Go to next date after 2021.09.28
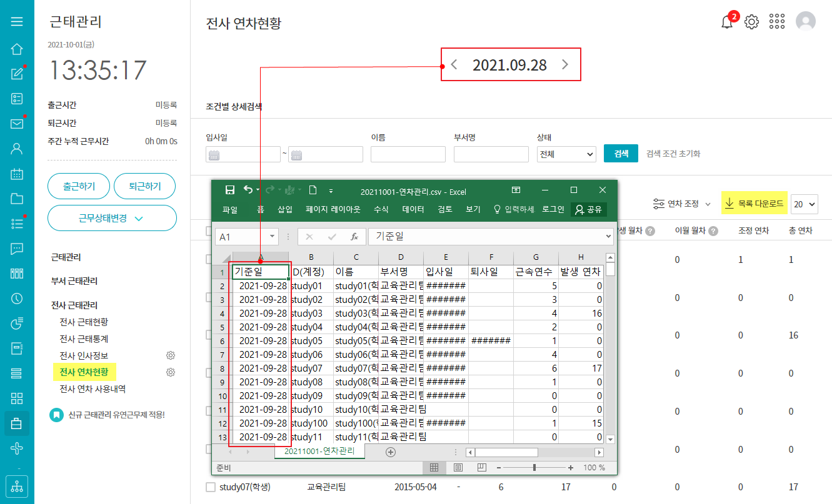Viewport: 832px width, 504px height. [565, 65]
